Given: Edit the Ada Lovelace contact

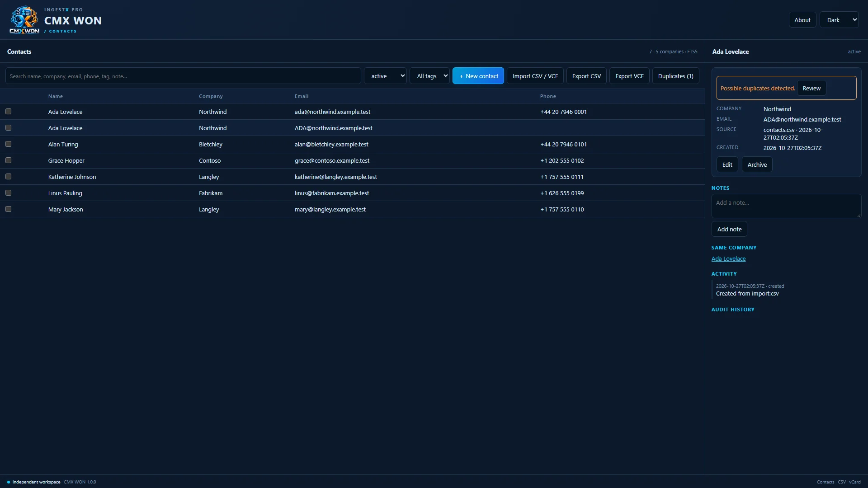Looking at the screenshot, I should (x=727, y=164).
